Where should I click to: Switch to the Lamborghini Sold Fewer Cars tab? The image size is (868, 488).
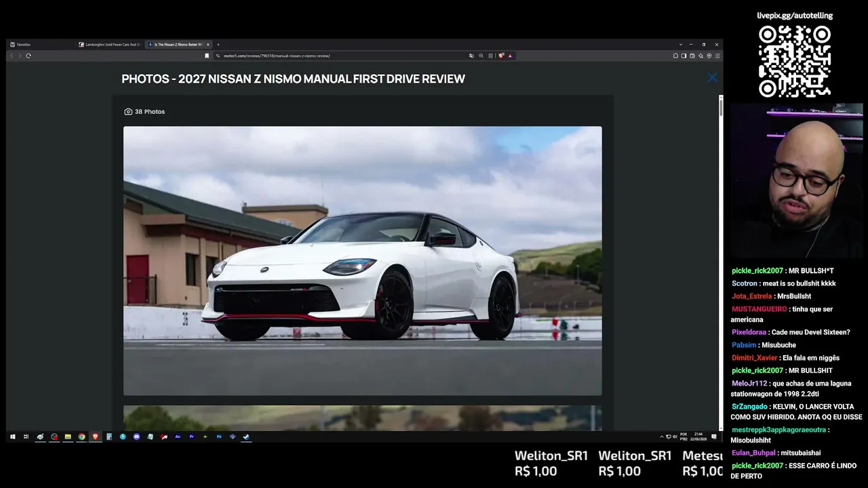click(109, 45)
